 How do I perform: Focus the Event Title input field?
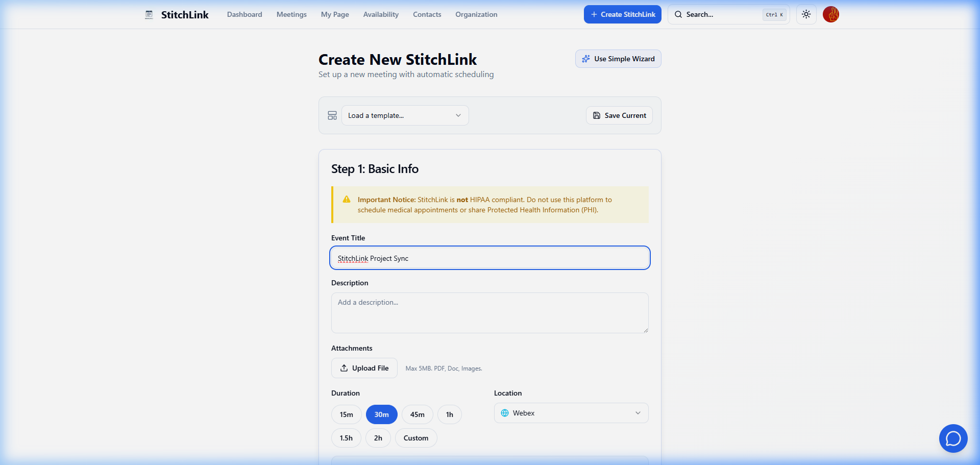tap(490, 258)
